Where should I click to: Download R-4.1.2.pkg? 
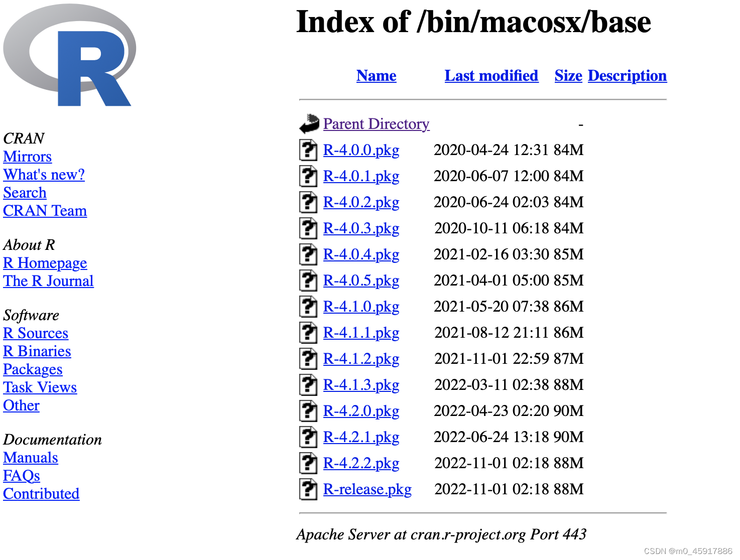(361, 359)
